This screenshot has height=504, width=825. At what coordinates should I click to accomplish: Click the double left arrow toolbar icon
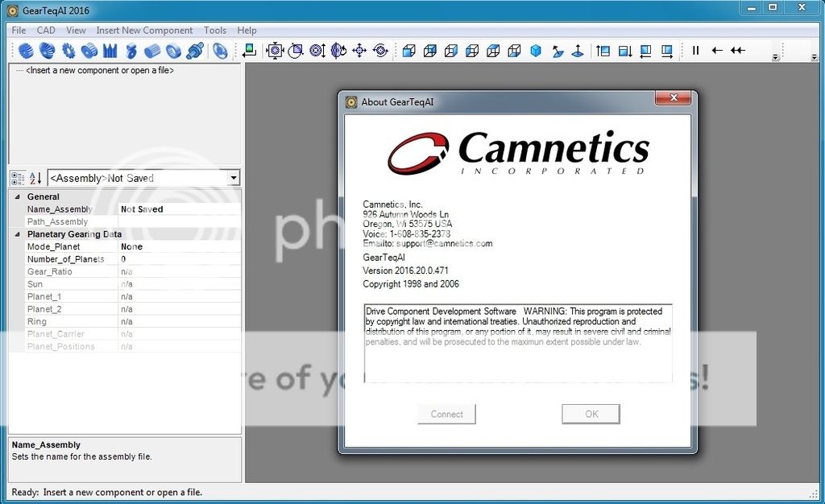[737, 51]
